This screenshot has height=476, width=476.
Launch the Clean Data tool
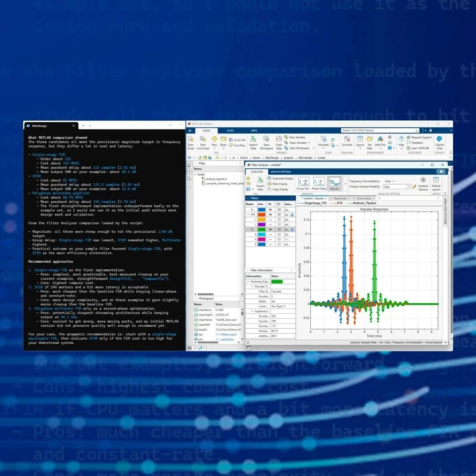pos(279,142)
